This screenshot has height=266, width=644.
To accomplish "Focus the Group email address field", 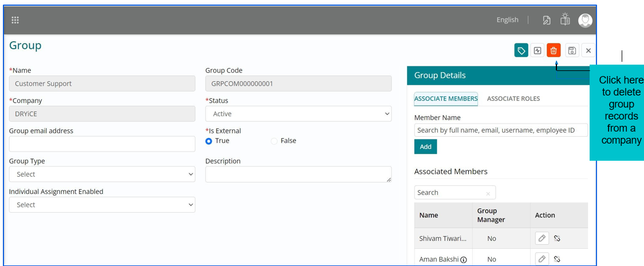I will 102,144.
